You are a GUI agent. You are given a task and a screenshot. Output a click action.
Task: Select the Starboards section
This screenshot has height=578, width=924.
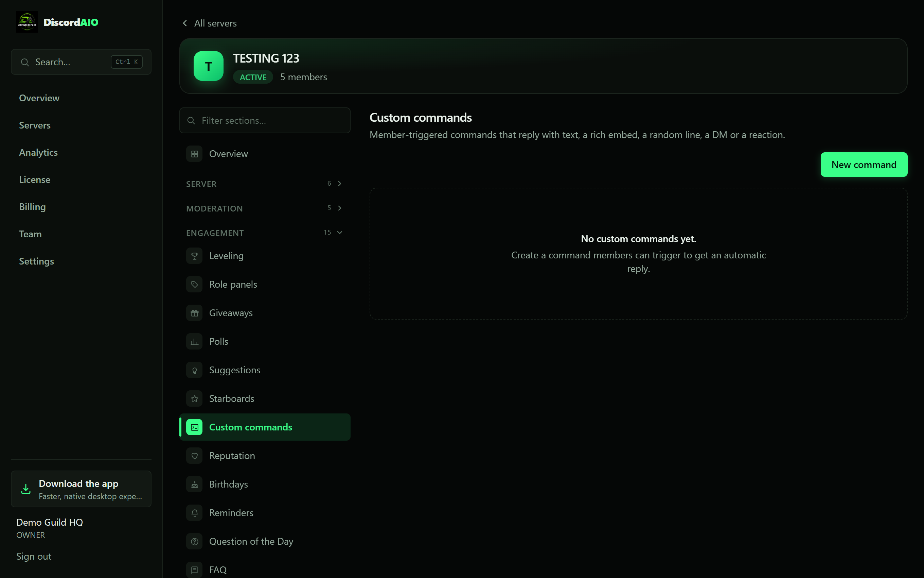265,398
